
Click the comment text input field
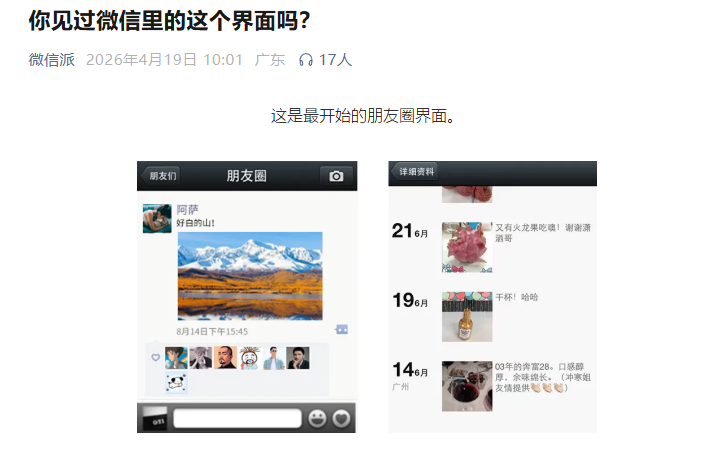click(238, 418)
